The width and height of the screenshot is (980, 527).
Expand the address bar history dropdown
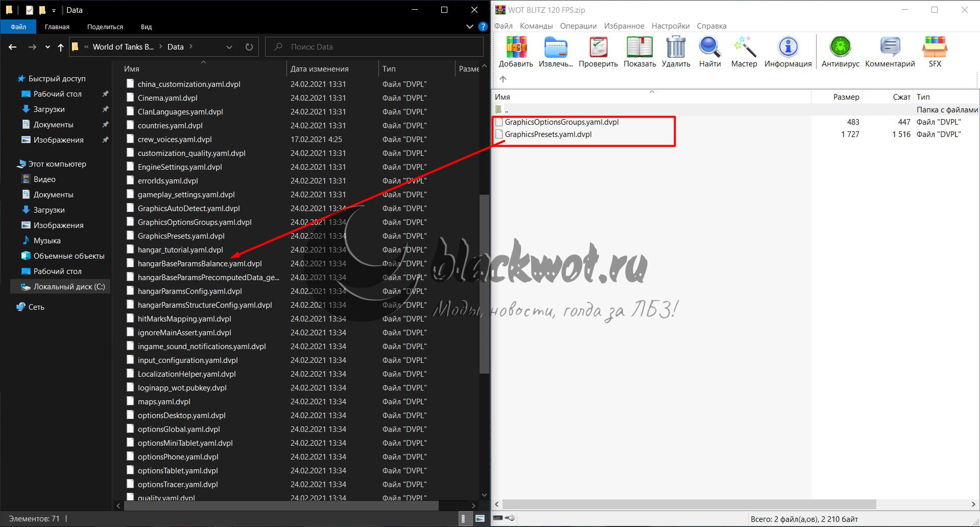[229, 47]
